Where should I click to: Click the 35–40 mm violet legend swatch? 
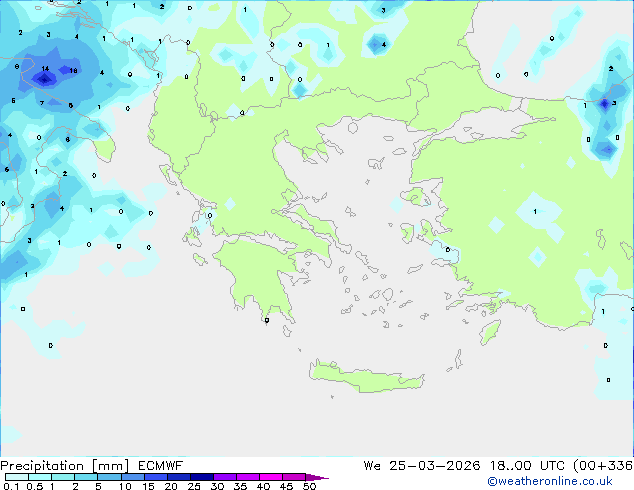coord(247,477)
